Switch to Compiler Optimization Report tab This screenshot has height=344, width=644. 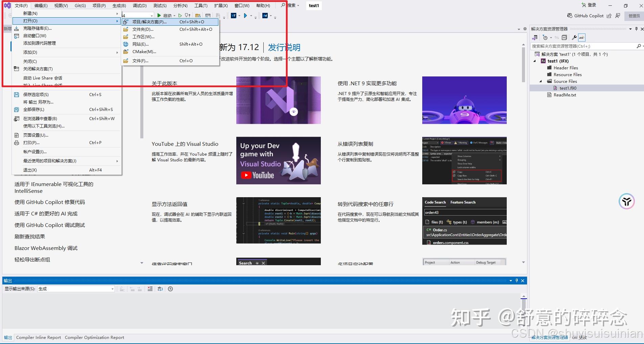point(94,337)
